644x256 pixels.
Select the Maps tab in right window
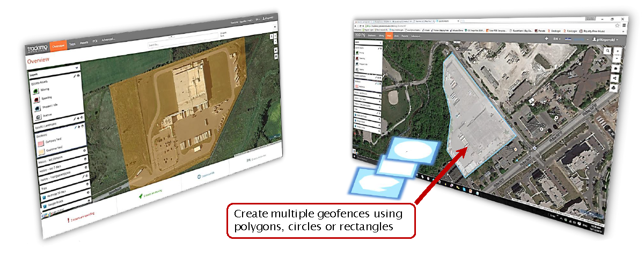tap(389, 36)
